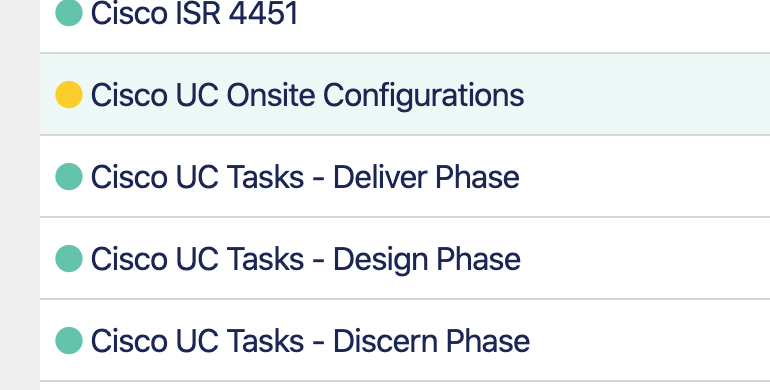Select the Deliver Phase row's blank space
The height and width of the screenshot is (390, 770).
click(643, 176)
